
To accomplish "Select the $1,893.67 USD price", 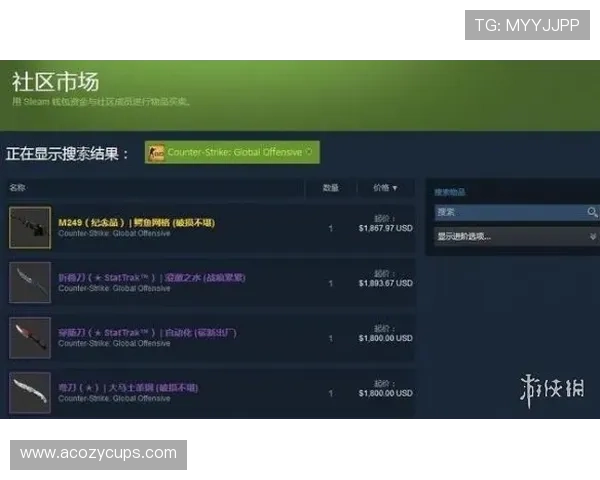I will tap(386, 283).
